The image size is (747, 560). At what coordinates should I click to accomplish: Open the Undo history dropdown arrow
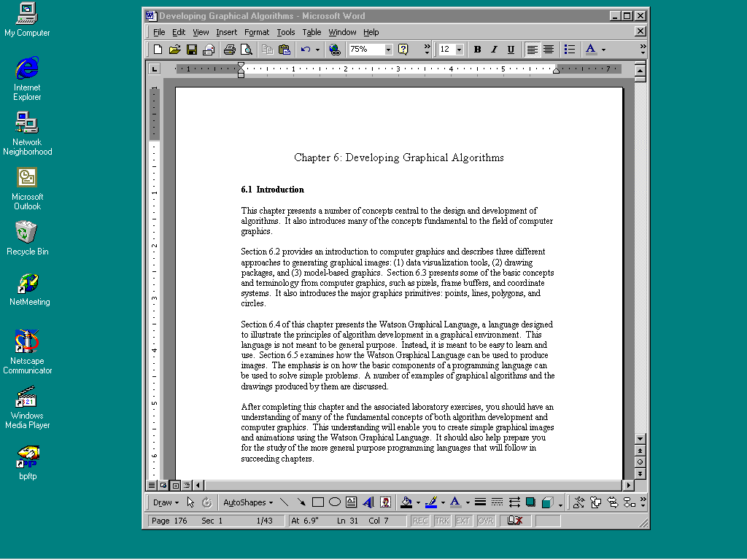pos(318,50)
